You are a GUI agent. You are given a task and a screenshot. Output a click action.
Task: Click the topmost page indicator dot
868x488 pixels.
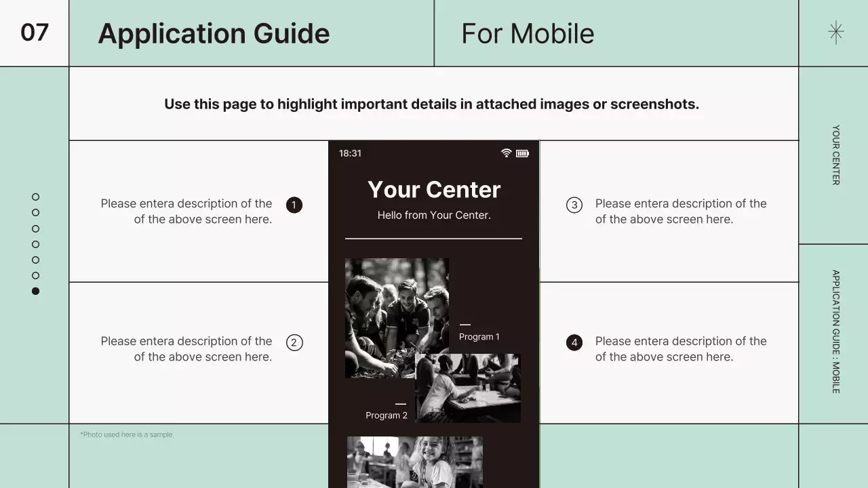click(36, 197)
